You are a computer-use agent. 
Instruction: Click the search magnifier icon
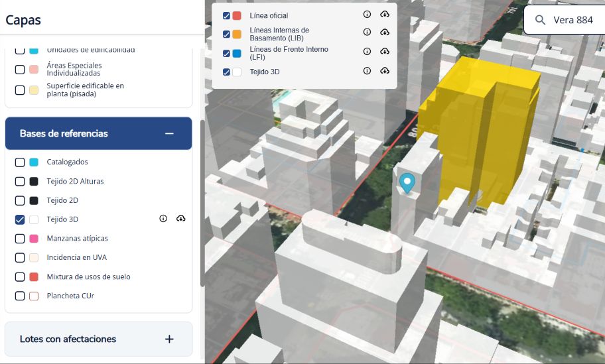[540, 20]
